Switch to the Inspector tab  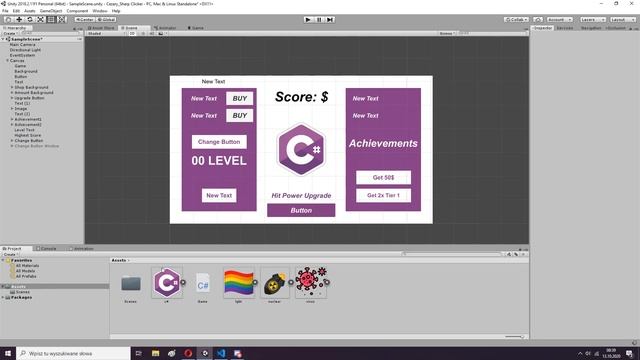pyautogui.click(x=542, y=28)
